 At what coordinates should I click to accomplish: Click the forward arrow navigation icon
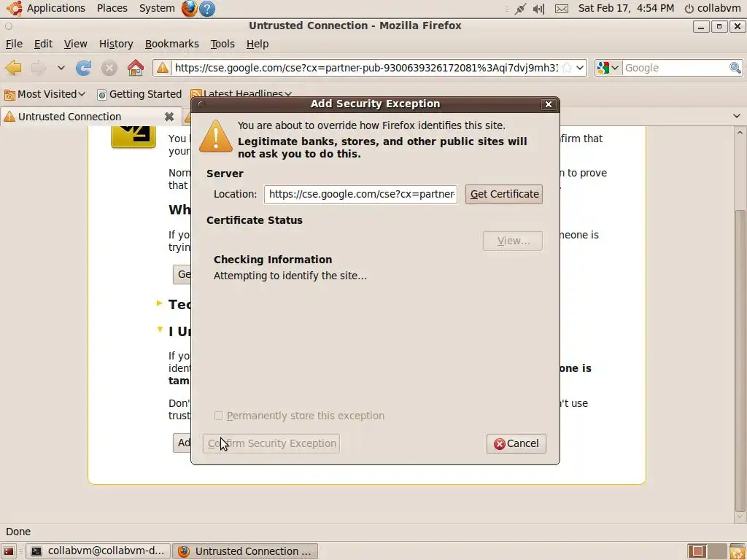(x=38, y=68)
